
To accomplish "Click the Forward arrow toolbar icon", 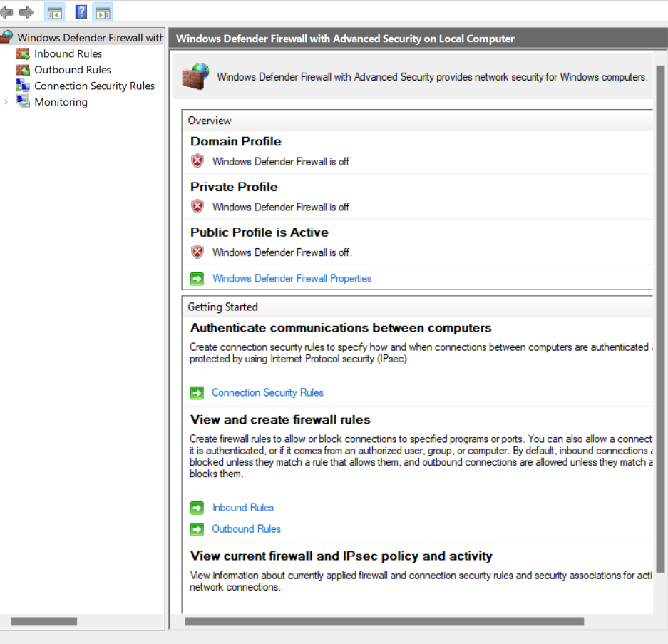I will [x=26, y=12].
